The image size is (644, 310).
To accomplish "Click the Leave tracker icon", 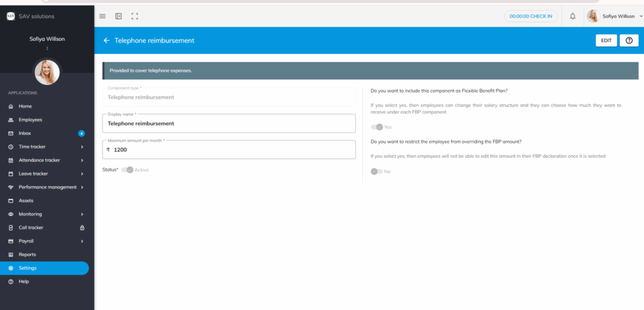I will coord(11,174).
